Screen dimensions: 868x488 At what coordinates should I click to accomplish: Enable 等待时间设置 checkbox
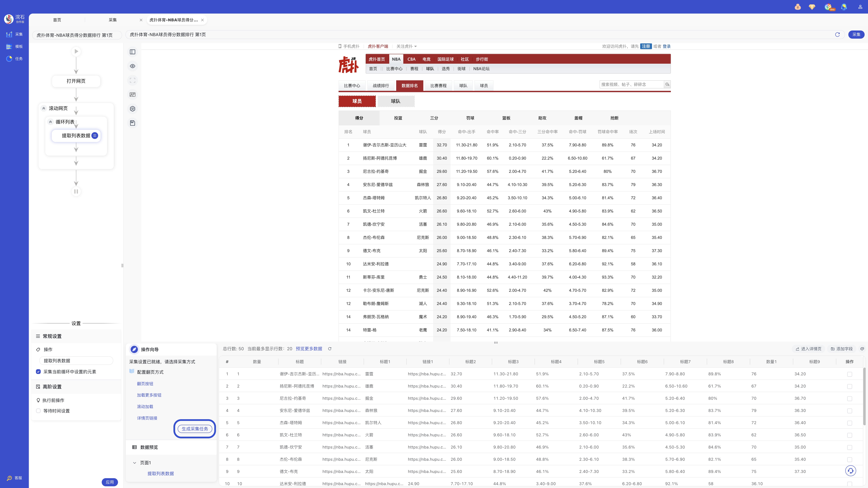[38, 411]
